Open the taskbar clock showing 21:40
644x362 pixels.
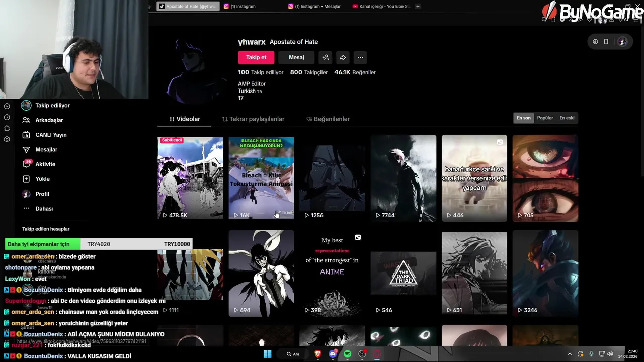628,354
